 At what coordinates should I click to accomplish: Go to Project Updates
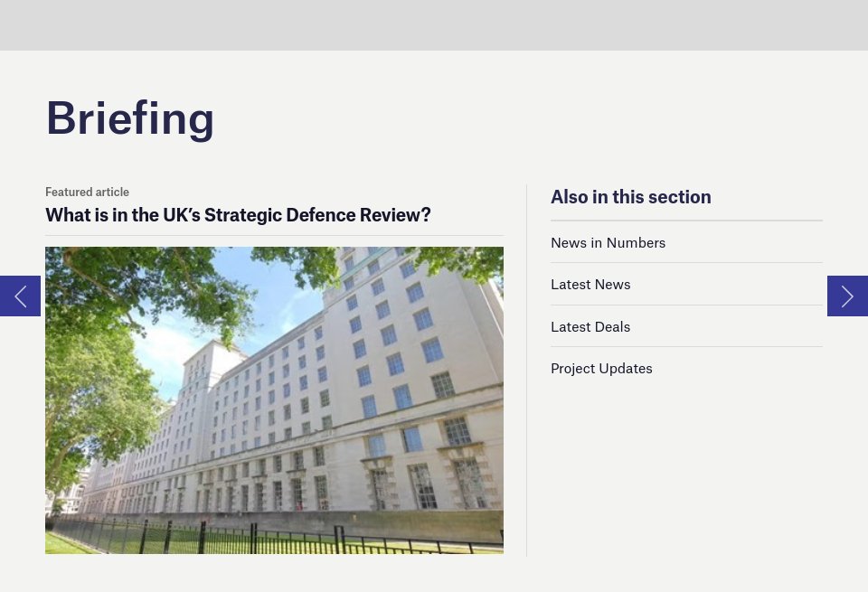[601, 368]
